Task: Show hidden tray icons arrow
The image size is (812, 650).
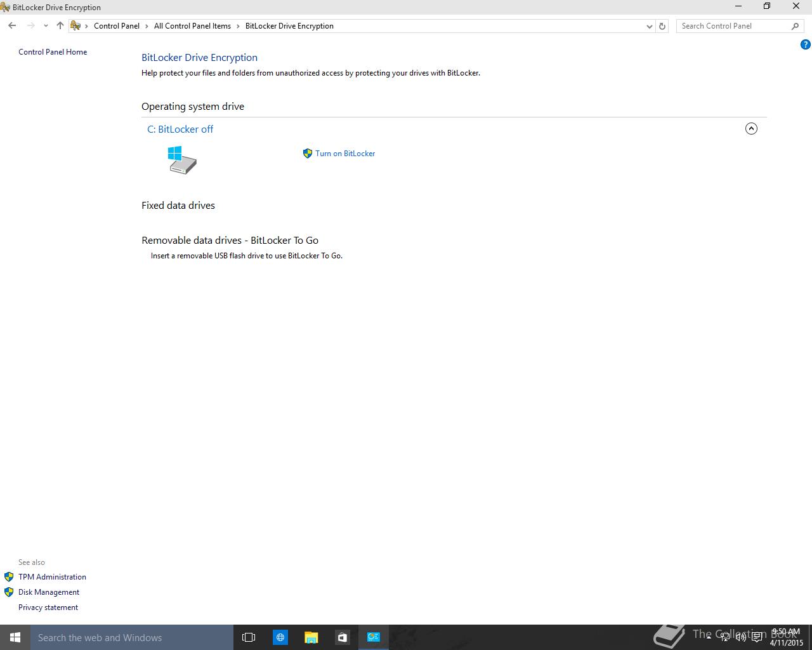Action: point(709,637)
